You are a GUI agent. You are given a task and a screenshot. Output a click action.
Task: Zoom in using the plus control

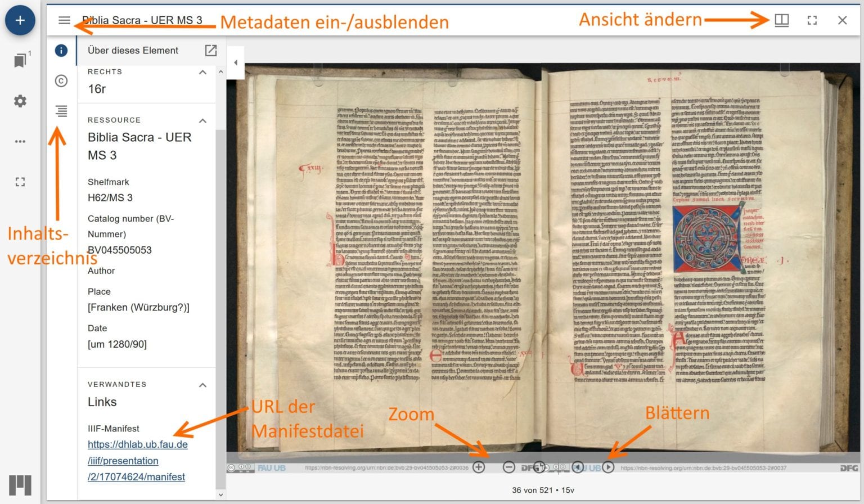(479, 467)
